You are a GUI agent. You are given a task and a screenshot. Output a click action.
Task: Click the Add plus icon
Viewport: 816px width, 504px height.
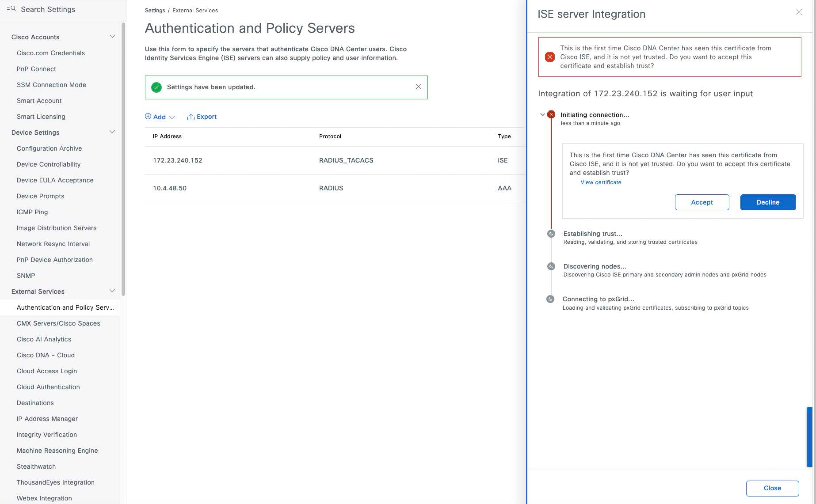(x=148, y=116)
